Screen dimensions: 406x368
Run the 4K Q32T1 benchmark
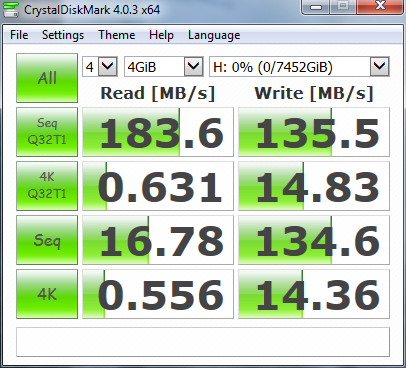coord(47,186)
